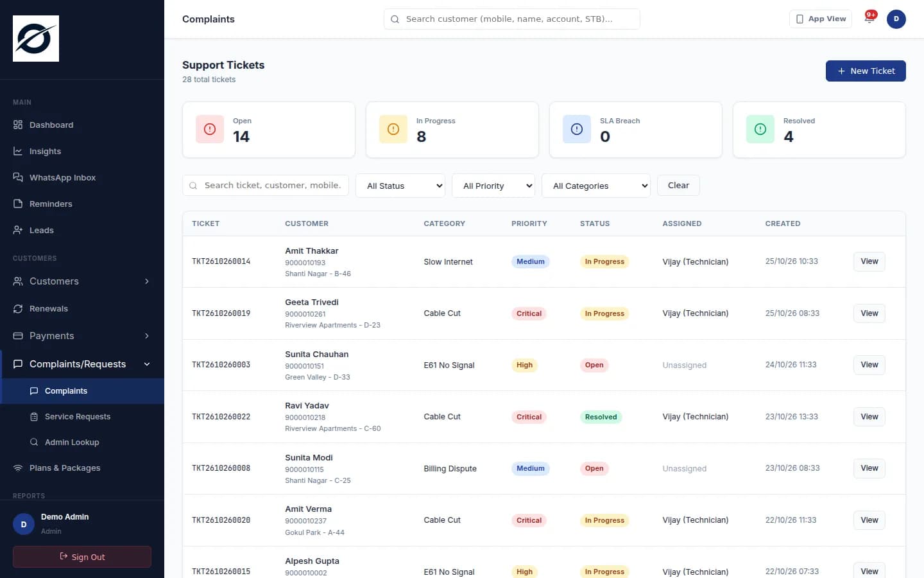Clear the ticket filters

[x=678, y=185]
